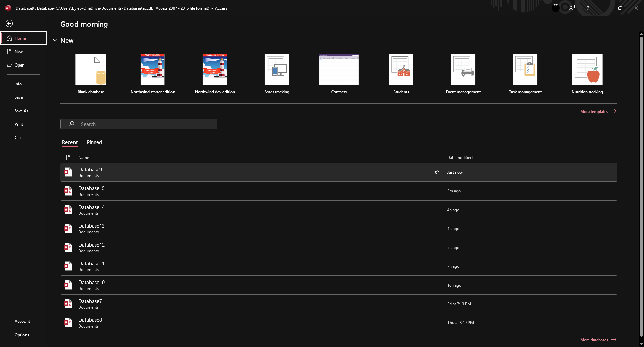
Task: Select Northwind starter edition template
Action: (x=153, y=74)
